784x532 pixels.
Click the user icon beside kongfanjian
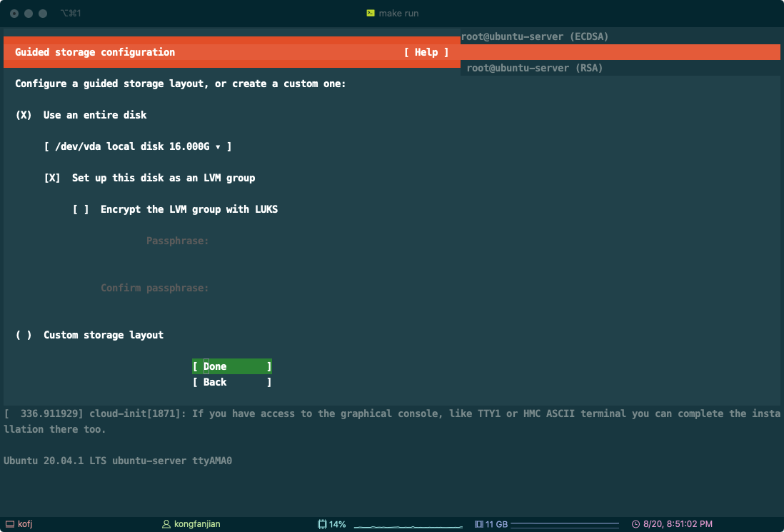(167, 524)
